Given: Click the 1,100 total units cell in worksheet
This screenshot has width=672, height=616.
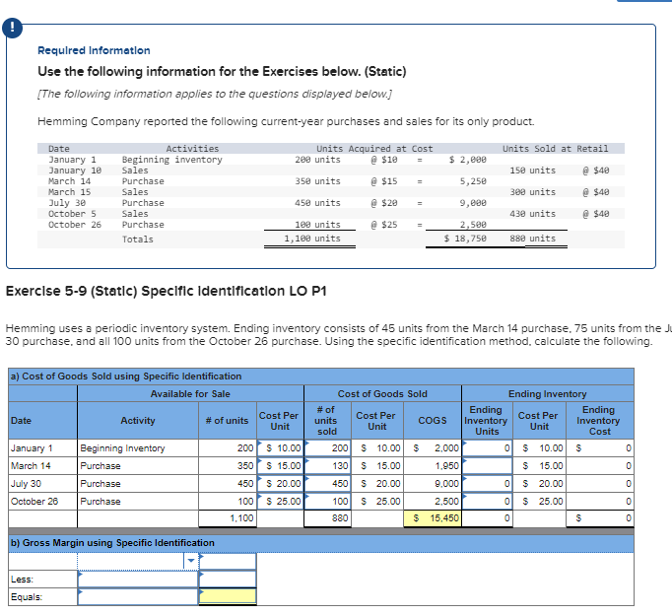Looking at the screenshot, I should [x=228, y=518].
